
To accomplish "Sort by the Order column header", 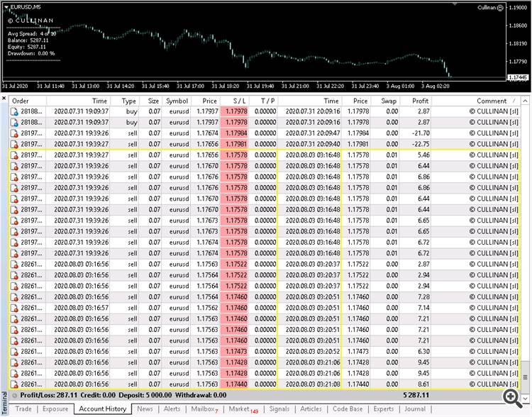I will pos(27,101).
